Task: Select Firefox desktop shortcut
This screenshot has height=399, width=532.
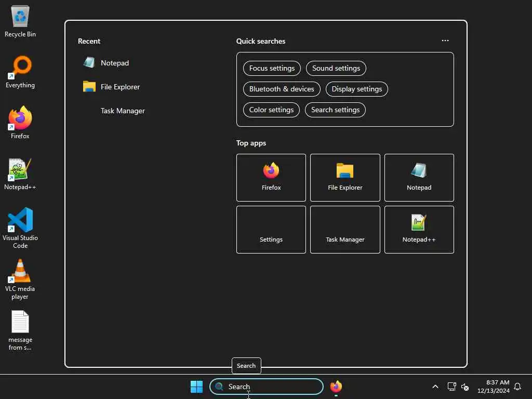Action: click(20, 123)
